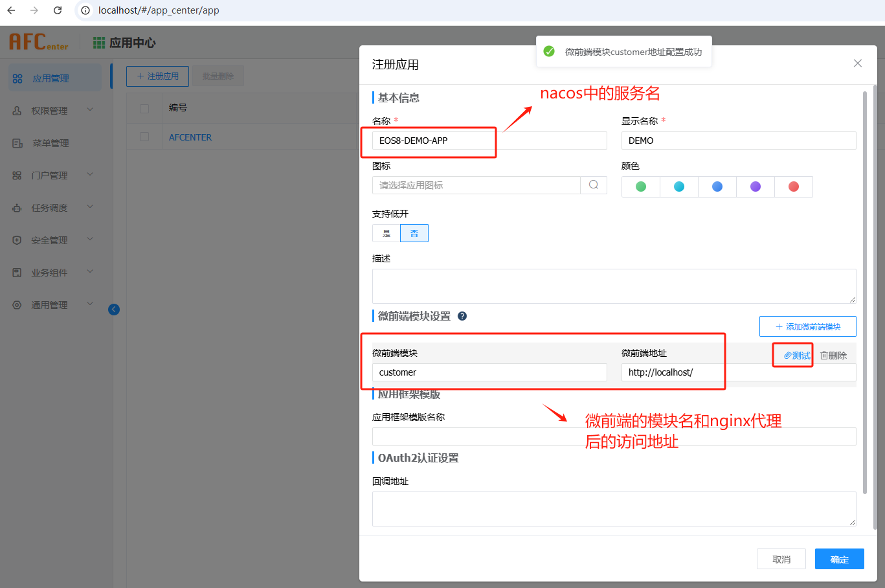Select 否 for 支持低开
This screenshot has width=885, height=588.
pyautogui.click(x=414, y=233)
